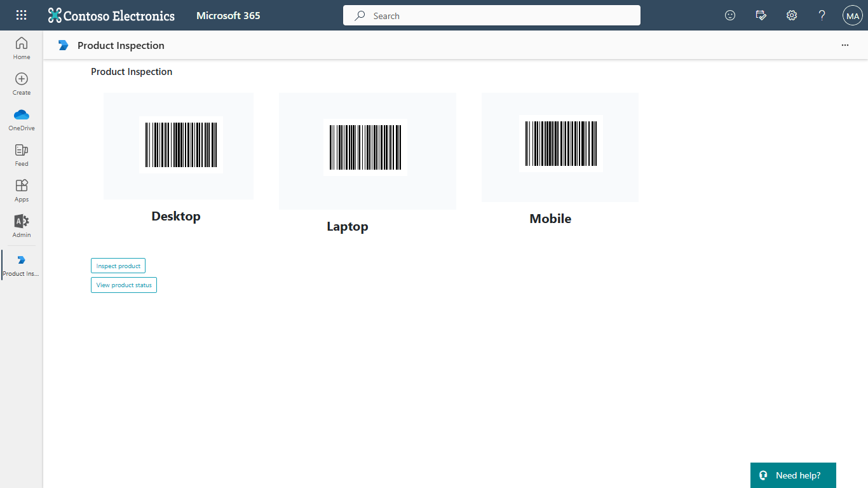The image size is (868, 488).
Task: Open the Settings gear icon
Action: [x=792, y=15]
